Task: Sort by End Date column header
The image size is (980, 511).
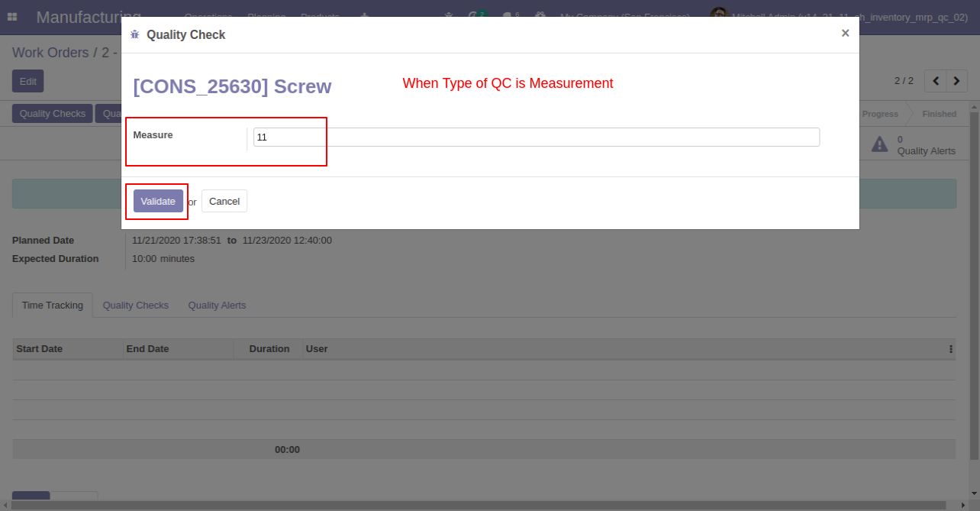Action: [179, 348]
